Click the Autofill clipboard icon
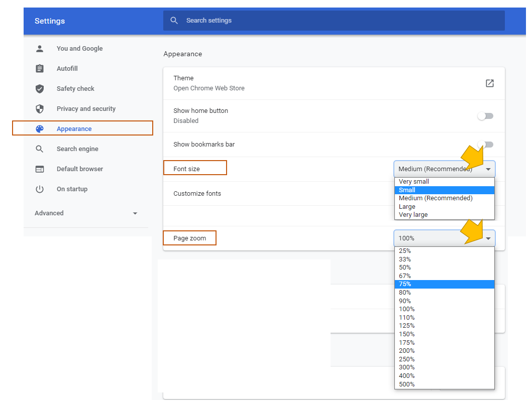This screenshot has height=402, width=532. click(40, 69)
